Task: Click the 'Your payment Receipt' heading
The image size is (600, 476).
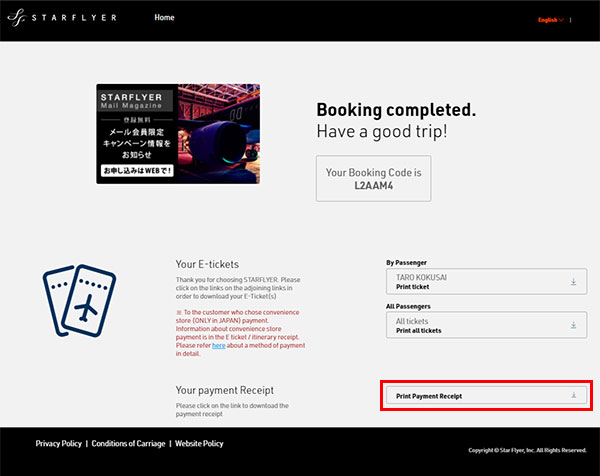Action: pyautogui.click(x=225, y=389)
